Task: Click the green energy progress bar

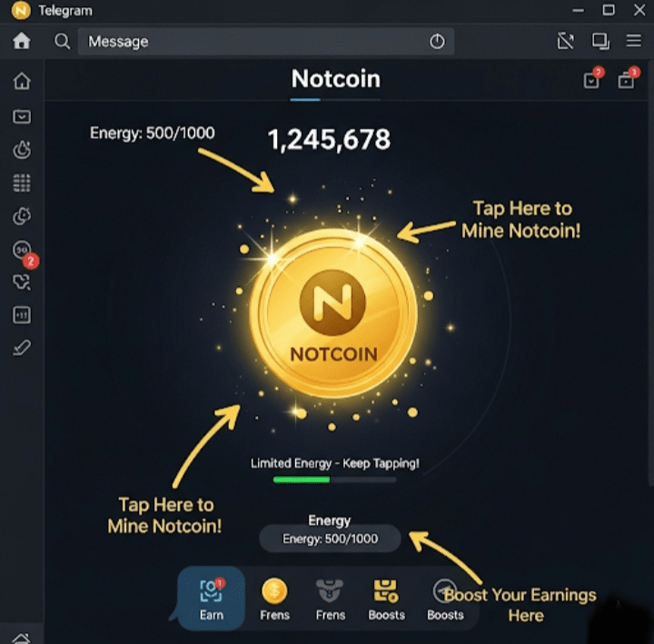Action: pyautogui.click(x=334, y=480)
